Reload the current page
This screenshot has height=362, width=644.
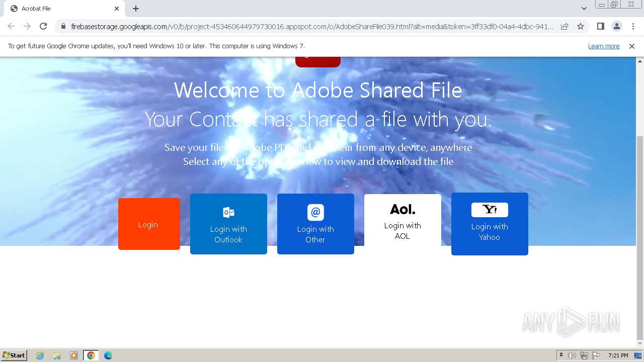(43, 26)
